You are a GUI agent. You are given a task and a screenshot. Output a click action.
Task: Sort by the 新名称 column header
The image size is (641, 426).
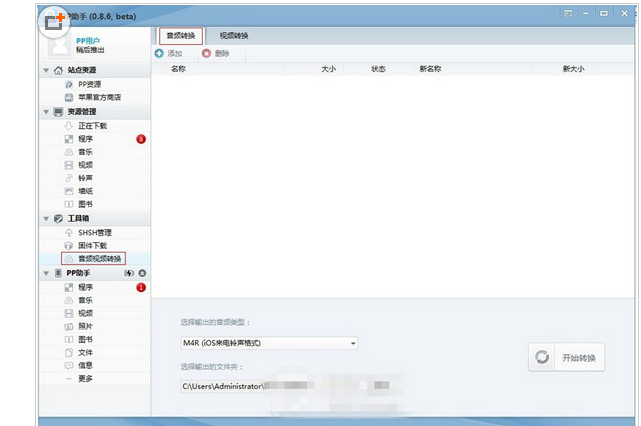pyautogui.click(x=430, y=69)
